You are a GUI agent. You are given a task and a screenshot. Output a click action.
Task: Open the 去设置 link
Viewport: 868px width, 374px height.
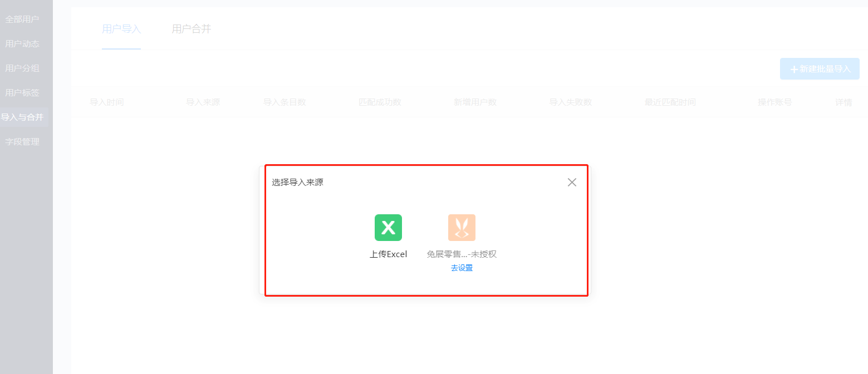pyautogui.click(x=462, y=268)
